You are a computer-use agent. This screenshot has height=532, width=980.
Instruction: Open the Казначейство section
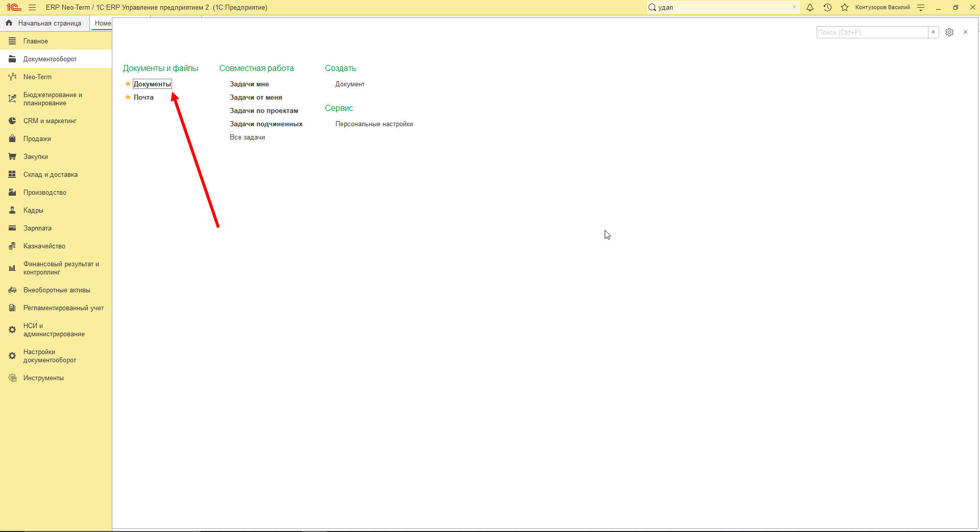pyautogui.click(x=56, y=246)
